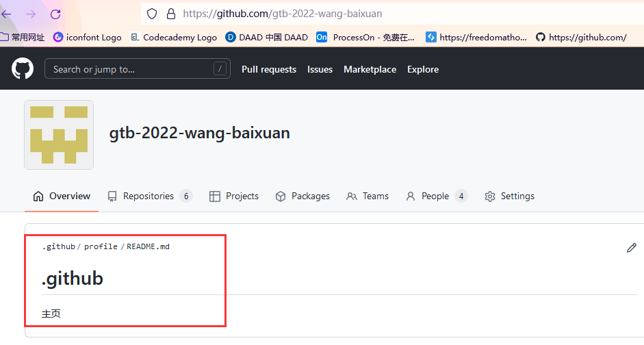Screen dimensions: 644x345
Task: Switch to the People tab
Action: [x=437, y=196]
